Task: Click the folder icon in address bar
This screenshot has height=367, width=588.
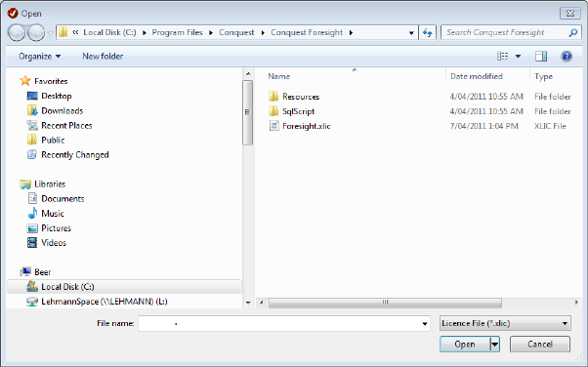Action: tap(63, 32)
